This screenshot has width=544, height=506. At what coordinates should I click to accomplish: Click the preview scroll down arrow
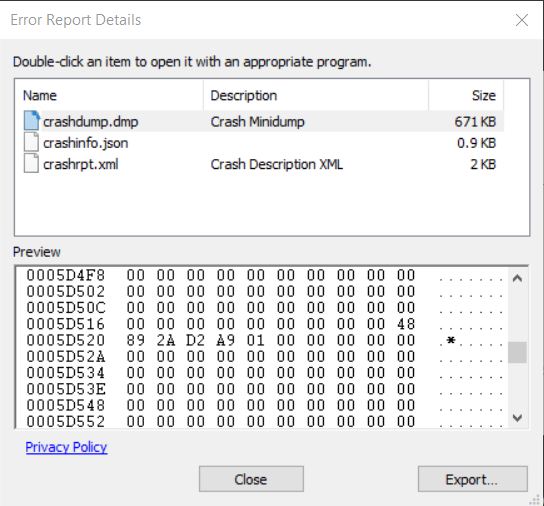[x=517, y=418]
